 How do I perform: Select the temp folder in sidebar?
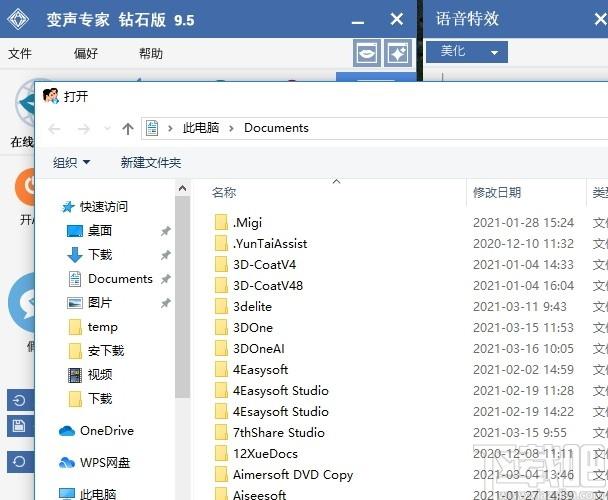pos(93,327)
